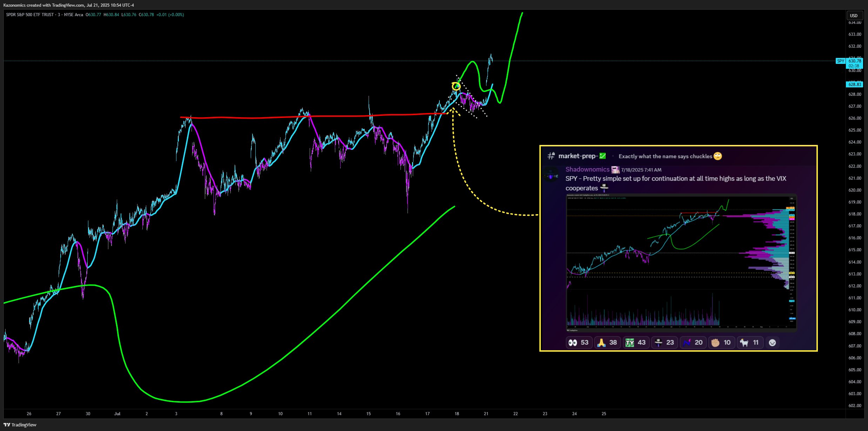
Task: Click the market-prep channel hashtag icon
Action: (x=551, y=156)
